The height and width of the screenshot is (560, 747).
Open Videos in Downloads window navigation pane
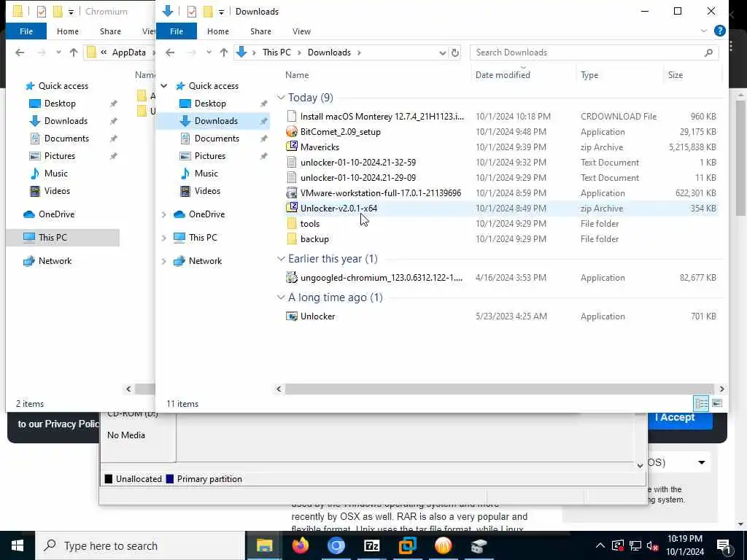(207, 191)
